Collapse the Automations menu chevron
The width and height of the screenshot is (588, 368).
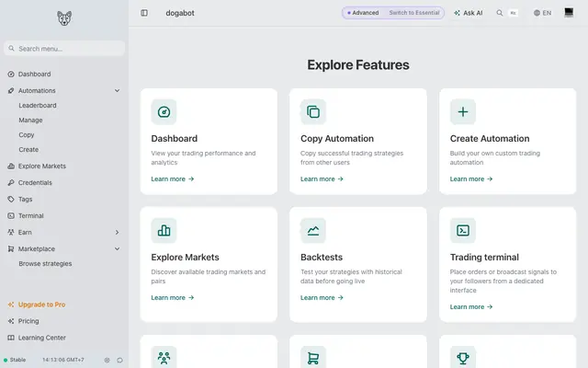tap(117, 90)
